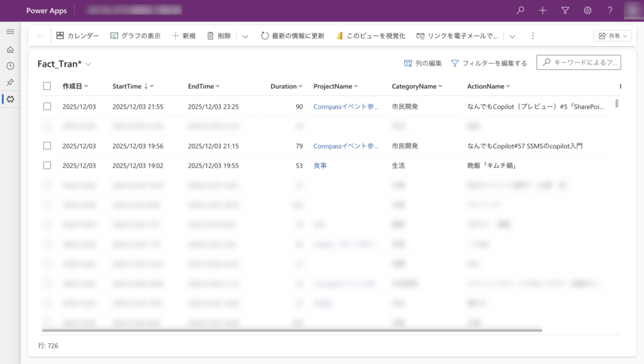Open Pinned items in the sidebar
The height and width of the screenshot is (364, 644).
coord(10,82)
